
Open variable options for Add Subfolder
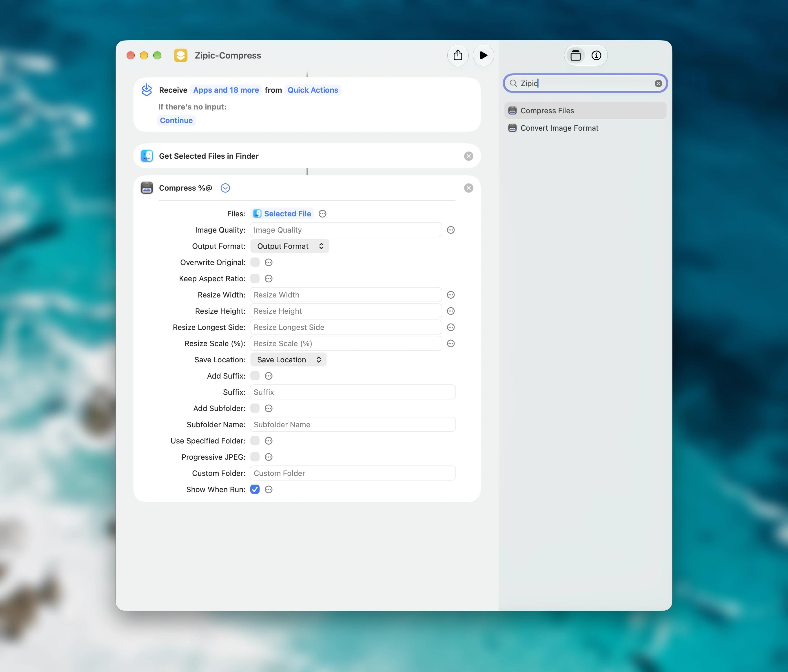(269, 408)
